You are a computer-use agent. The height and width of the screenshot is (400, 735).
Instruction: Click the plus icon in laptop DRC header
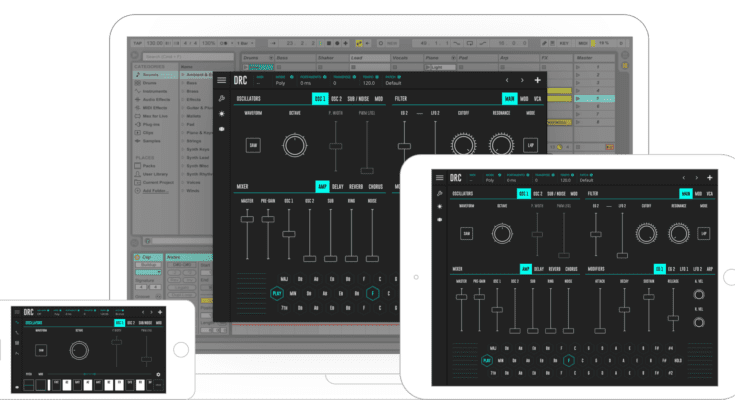tap(538, 80)
